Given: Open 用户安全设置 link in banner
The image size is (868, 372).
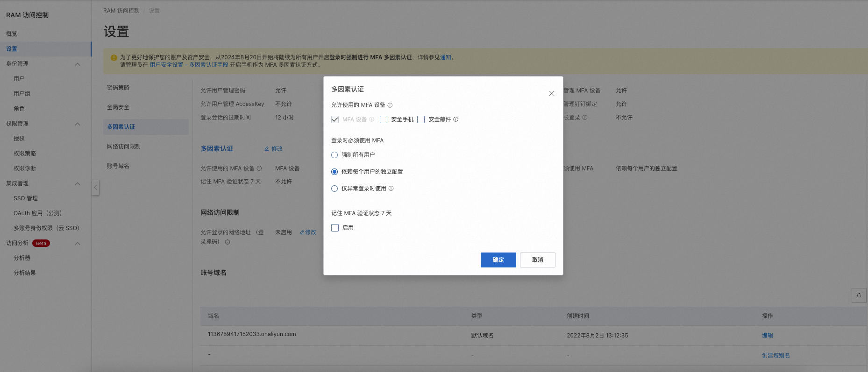Looking at the screenshot, I should pos(166,65).
